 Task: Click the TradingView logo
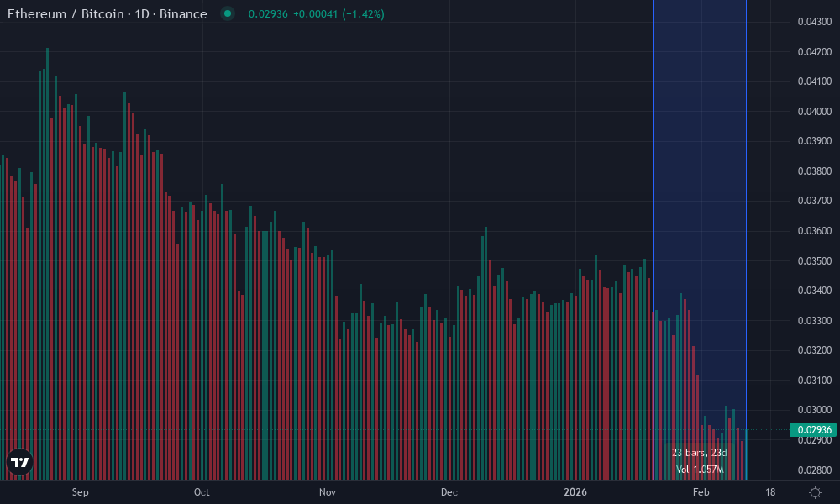pos(18,462)
